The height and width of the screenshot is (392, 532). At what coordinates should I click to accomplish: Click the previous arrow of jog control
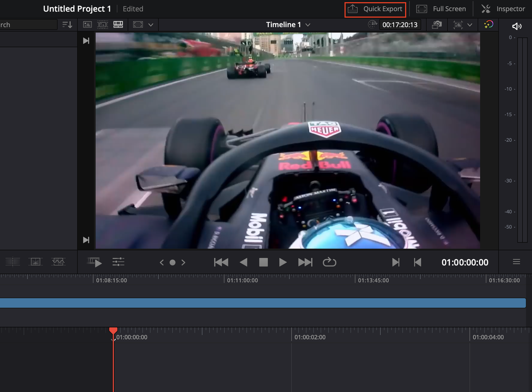(x=162, y=263)
